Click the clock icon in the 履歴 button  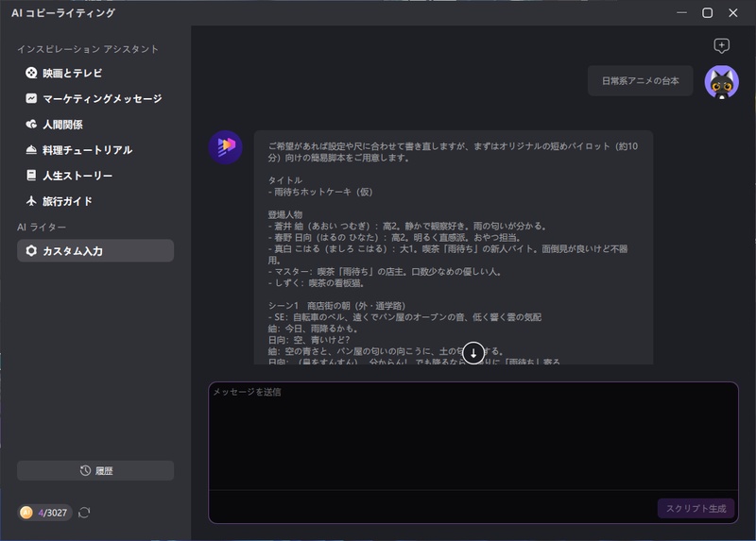85,471
